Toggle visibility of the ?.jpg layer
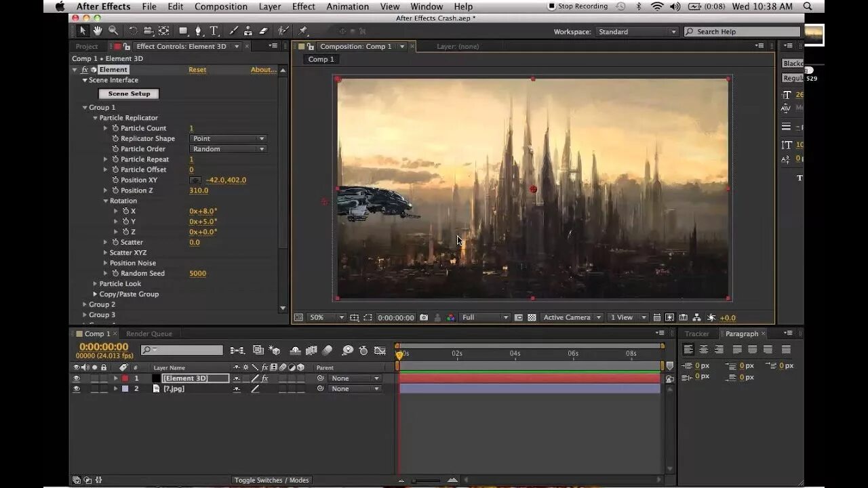Viewport: 868px width, 488px height. pos(76,389)
